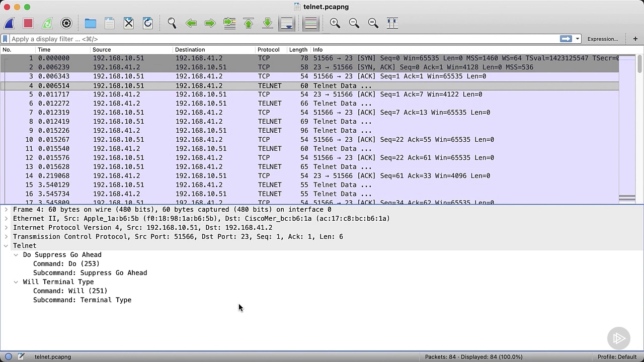Apply display filter arrow button

[x=566, y=39]
